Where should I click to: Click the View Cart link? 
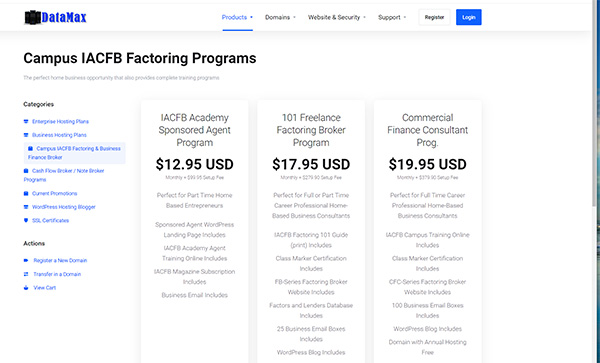(x=45, y=288)
